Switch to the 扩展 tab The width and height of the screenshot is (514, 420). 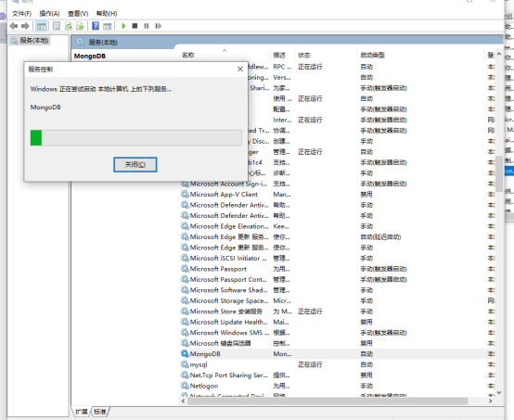coord(82,412)
